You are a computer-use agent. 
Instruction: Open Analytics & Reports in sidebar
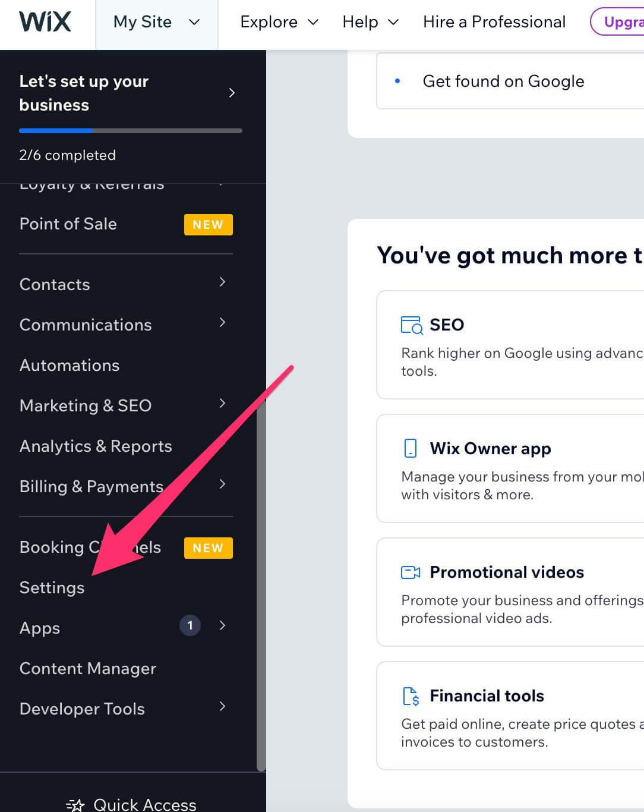pos(96,446)
